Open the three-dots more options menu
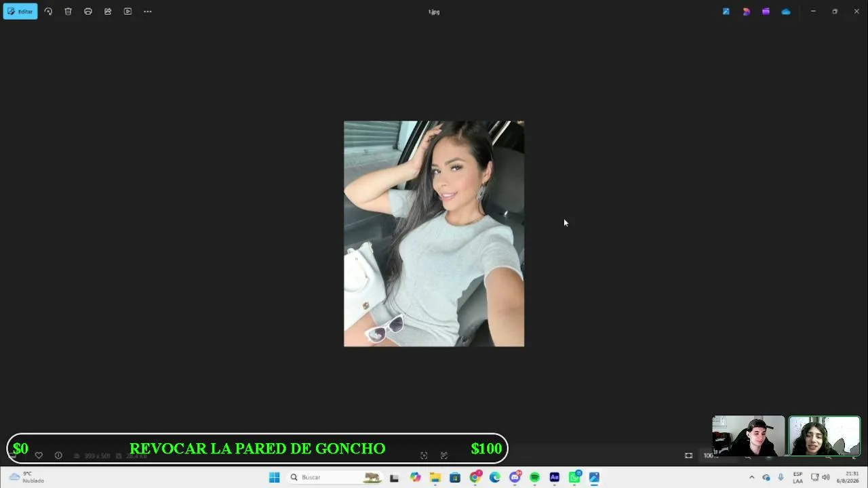This screenshot has height=488, width=868. pos(148,12)
